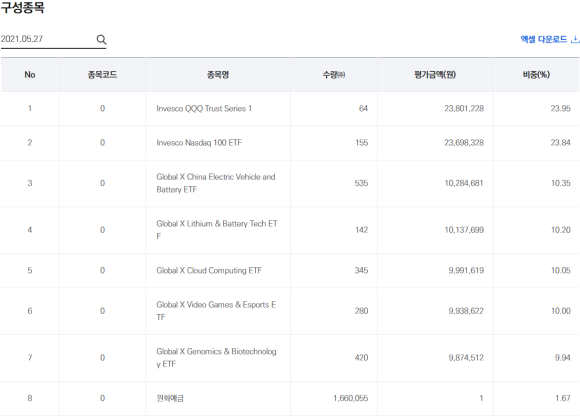Click valuation amount 10,137,699
The image size is (580, 417).
pyautogui.click(x=464, y=230)
